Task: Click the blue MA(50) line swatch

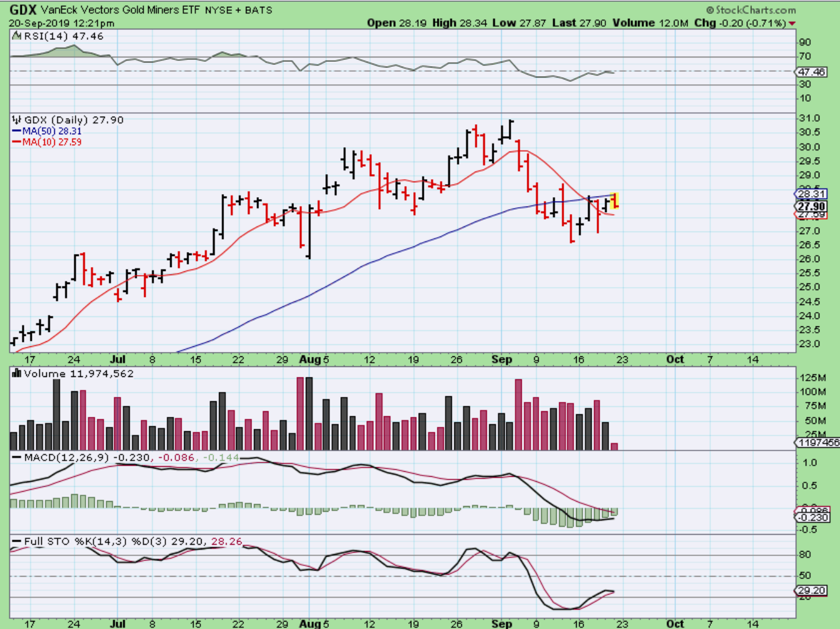Action: [17, 131]
